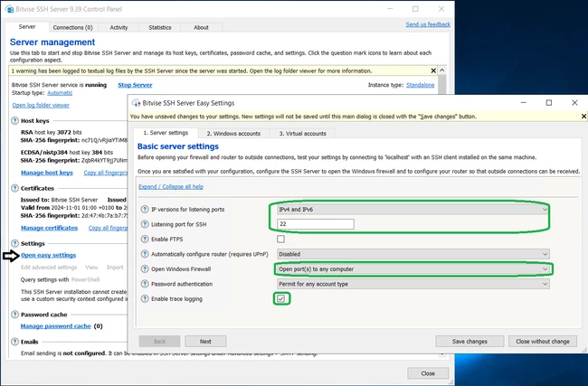Click Expand / Collapse all help link
This screenshot has width=588, height=386.
pos(171,186)
